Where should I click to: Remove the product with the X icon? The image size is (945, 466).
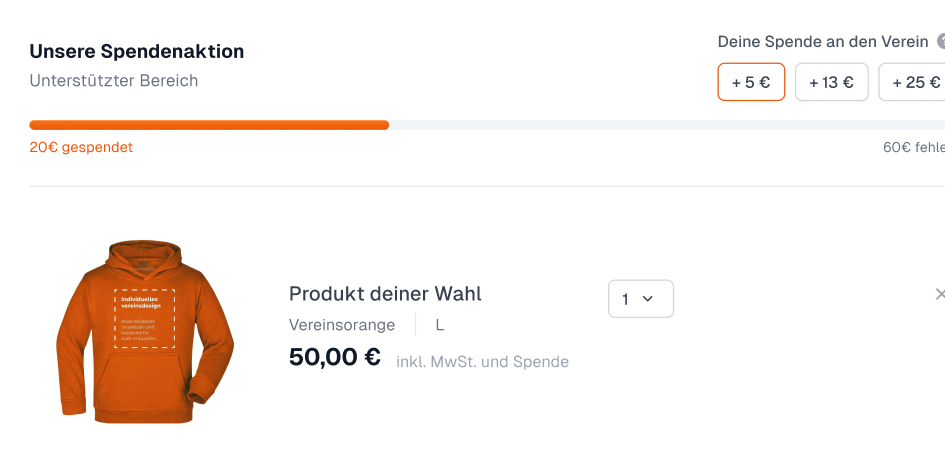940,294
